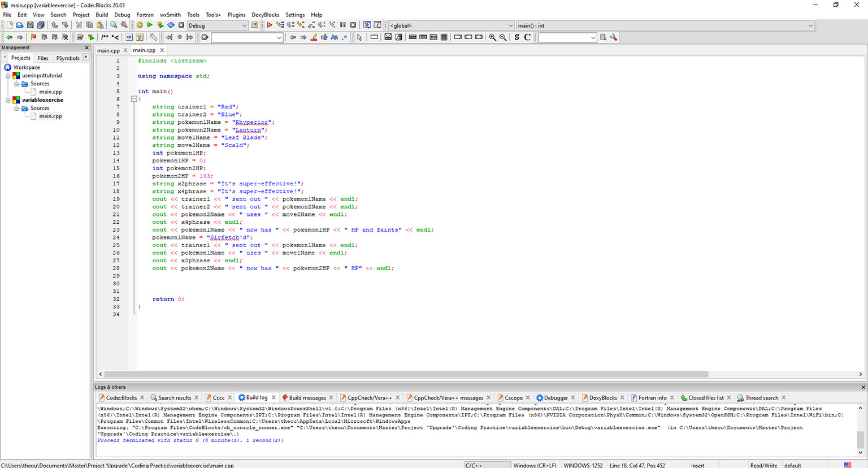Viewport: 868px width, 468px height.
Task: Open the Thread search log tab
Action: [x=761, y=398]
